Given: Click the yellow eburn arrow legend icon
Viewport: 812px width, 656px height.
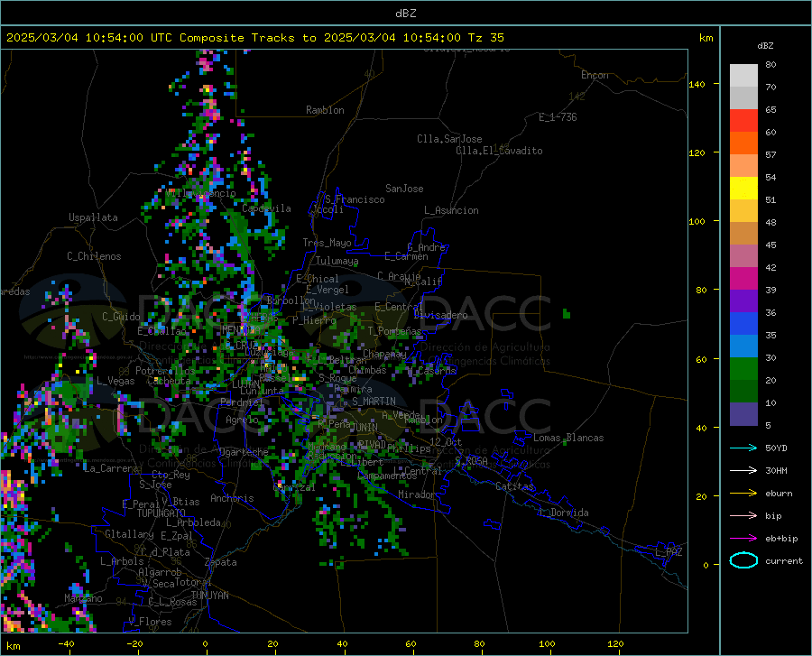Looking at the screenshot, I should [x=743, y=494].
